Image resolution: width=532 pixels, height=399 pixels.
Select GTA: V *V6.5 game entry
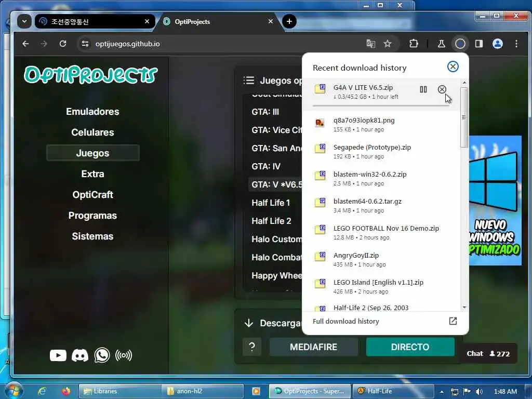tap(275, 184)
